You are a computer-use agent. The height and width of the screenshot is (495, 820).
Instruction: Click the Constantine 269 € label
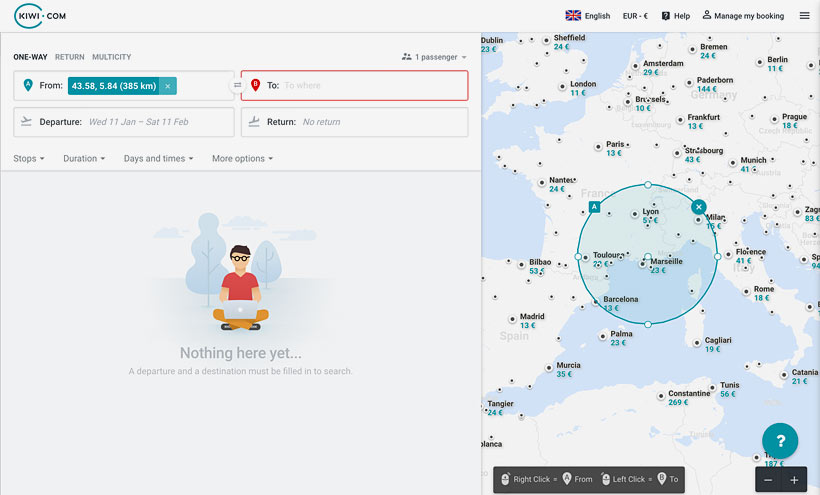tap(689, 398)
